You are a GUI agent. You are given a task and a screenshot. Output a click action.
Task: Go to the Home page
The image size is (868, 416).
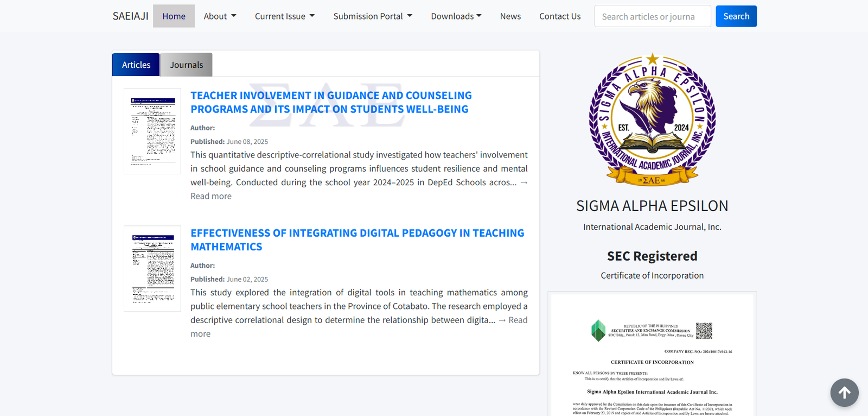(x=174, y=16)
